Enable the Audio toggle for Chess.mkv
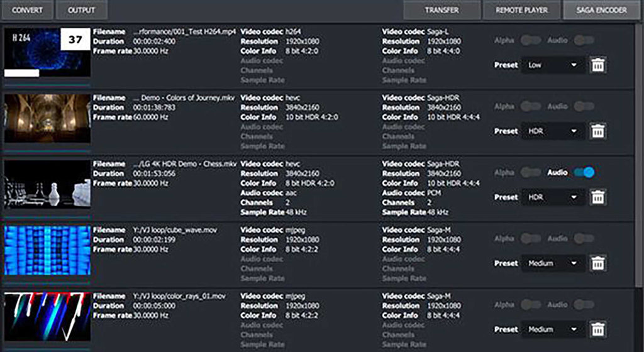This screenshot has height=352, width=644. click(x=584, y=172)
